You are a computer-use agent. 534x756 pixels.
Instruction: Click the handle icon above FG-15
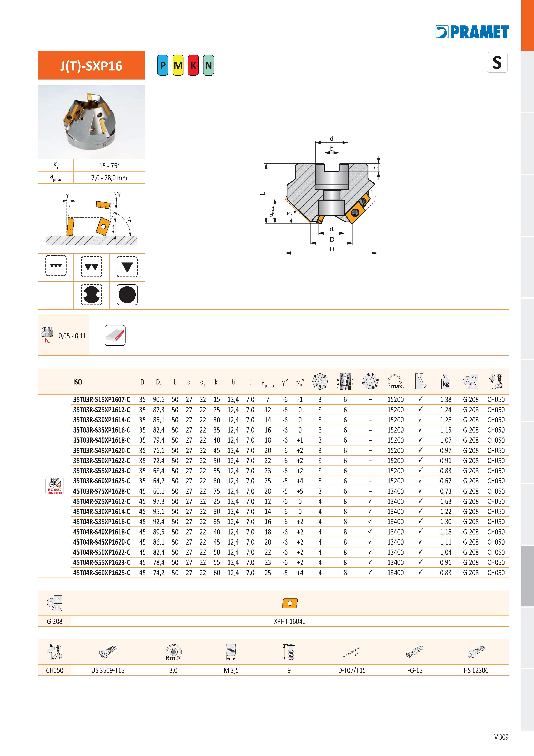[414, 652]
